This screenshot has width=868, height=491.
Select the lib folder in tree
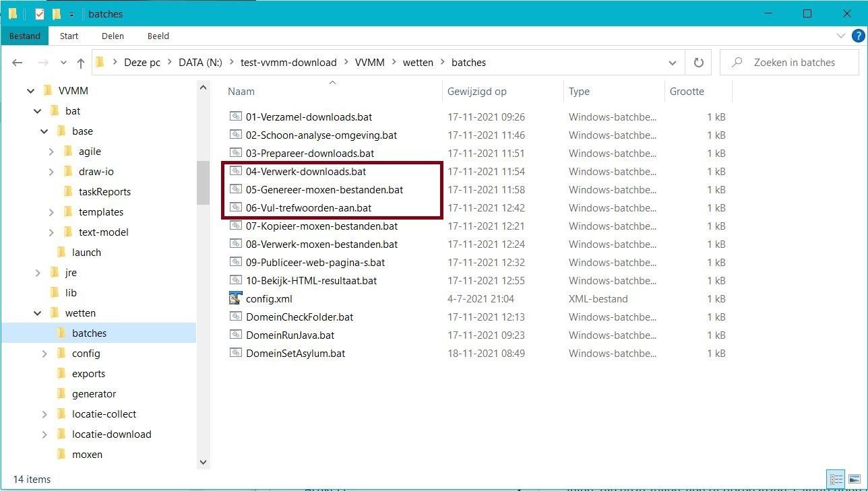[x=71, y=293]
